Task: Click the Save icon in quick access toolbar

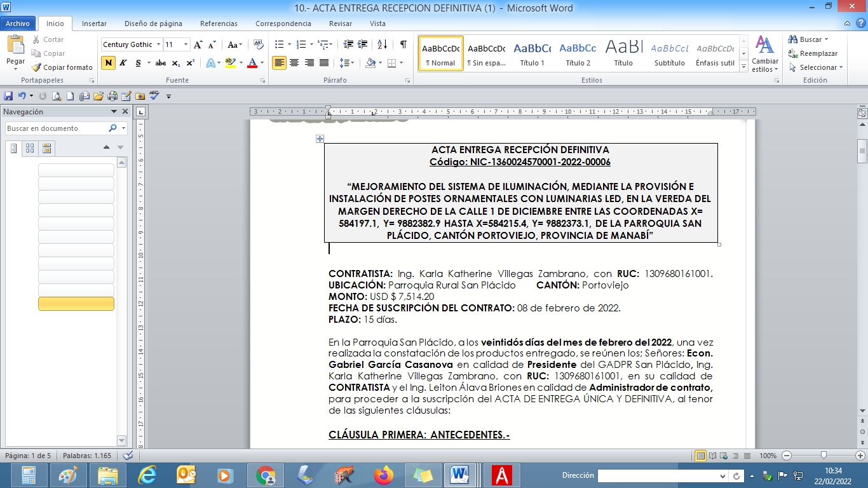Action: tap(8, 96)
